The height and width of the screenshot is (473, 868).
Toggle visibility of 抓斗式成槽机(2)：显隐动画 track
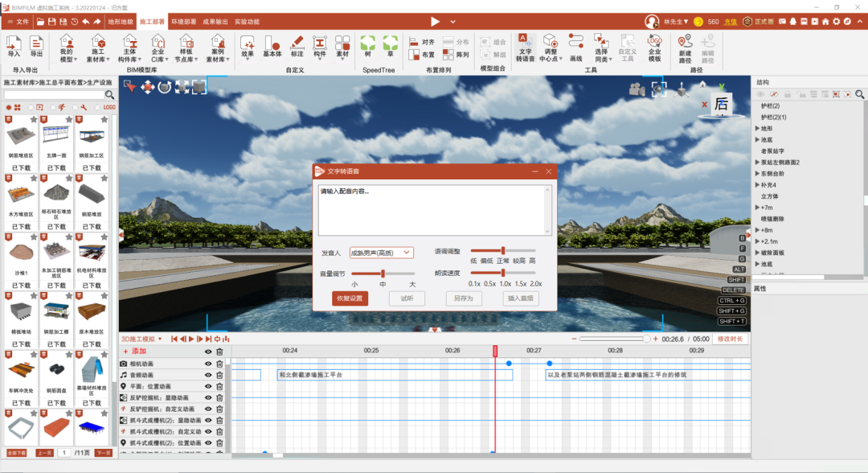[x=208, y=421]
